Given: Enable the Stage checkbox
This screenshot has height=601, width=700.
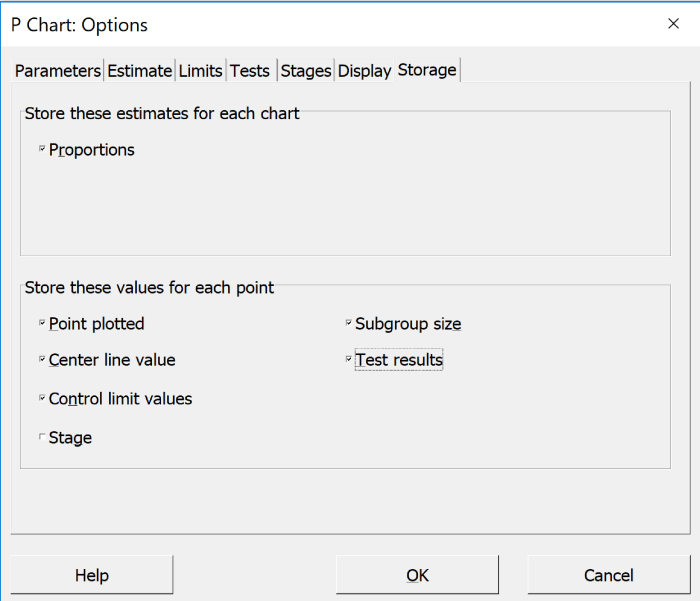Looking at the screenshot, I should (x=43, y=438).
